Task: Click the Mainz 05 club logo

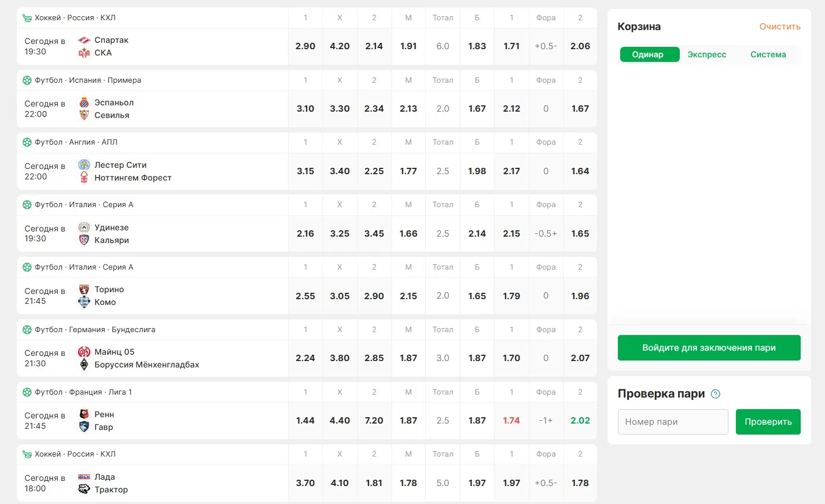Action: [84, 352]
